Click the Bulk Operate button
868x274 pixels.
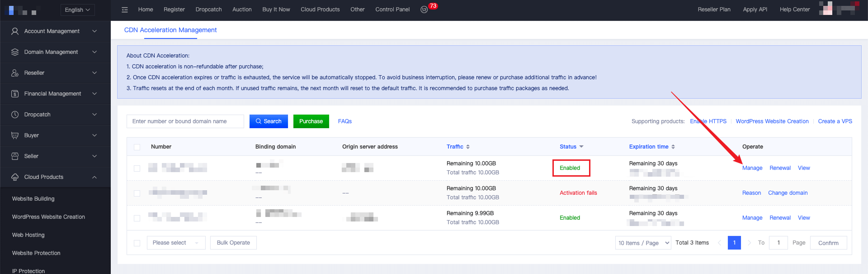[233, 243]
